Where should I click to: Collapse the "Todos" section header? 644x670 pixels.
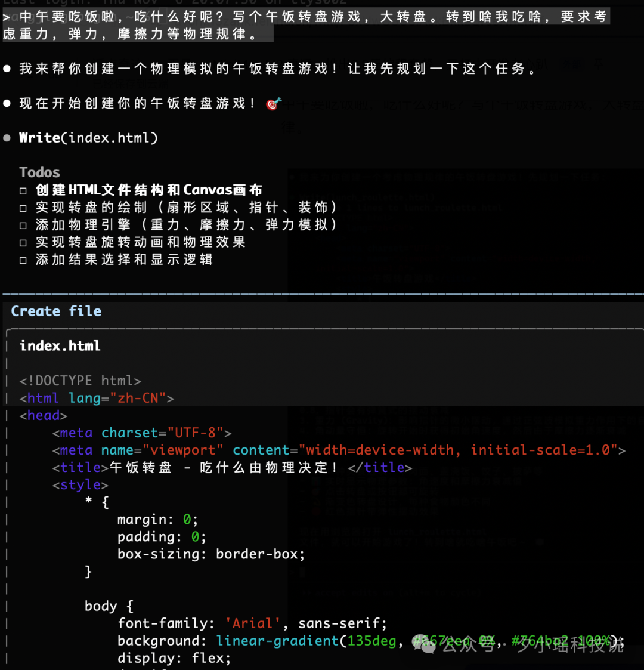tap(39, 172)
